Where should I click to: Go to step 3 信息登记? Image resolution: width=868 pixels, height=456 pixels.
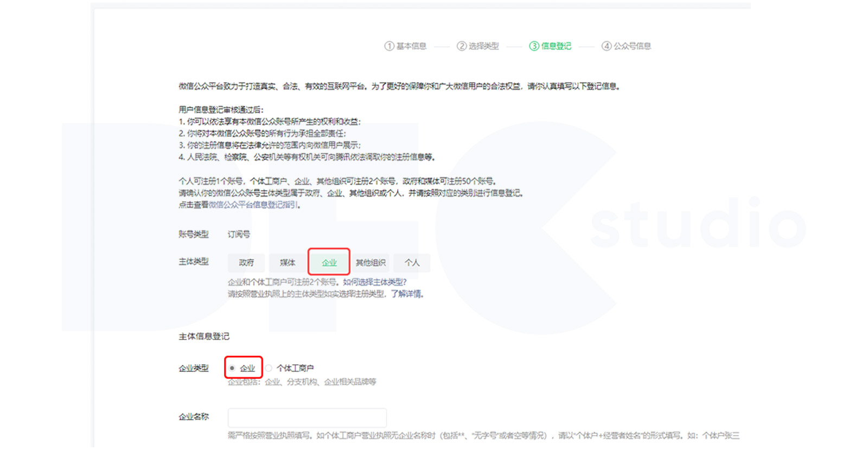(x=550, y=46)
